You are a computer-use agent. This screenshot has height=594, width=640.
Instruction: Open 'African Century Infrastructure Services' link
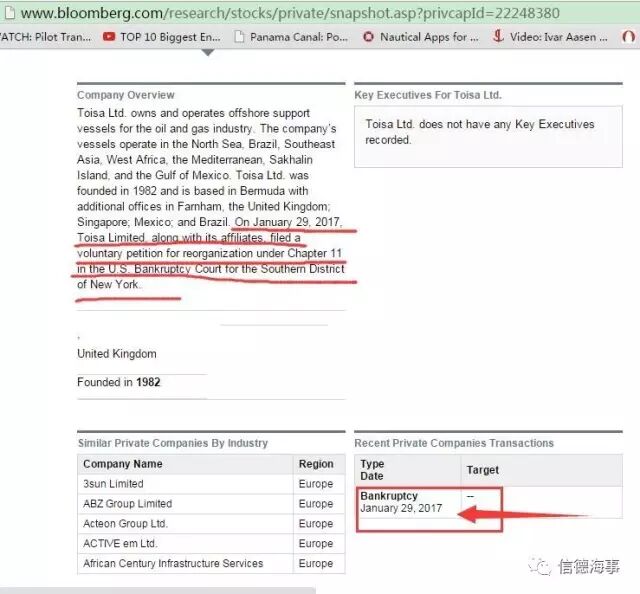(173, 563)
